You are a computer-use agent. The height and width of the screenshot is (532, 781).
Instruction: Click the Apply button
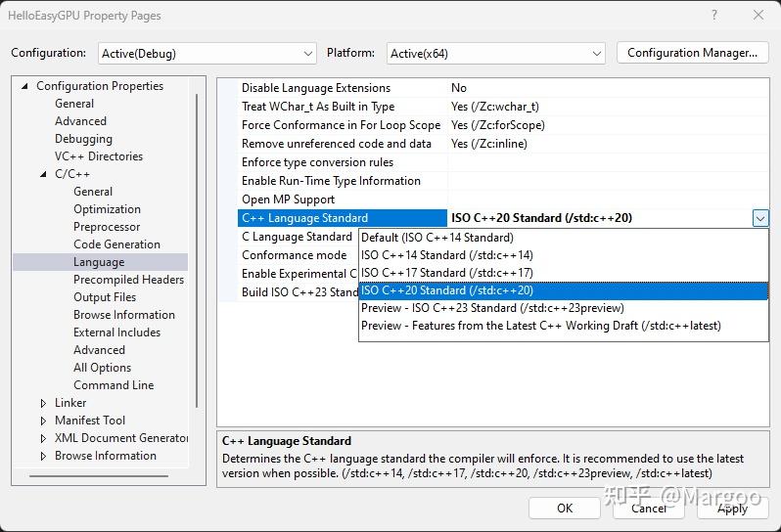[733, 509]
